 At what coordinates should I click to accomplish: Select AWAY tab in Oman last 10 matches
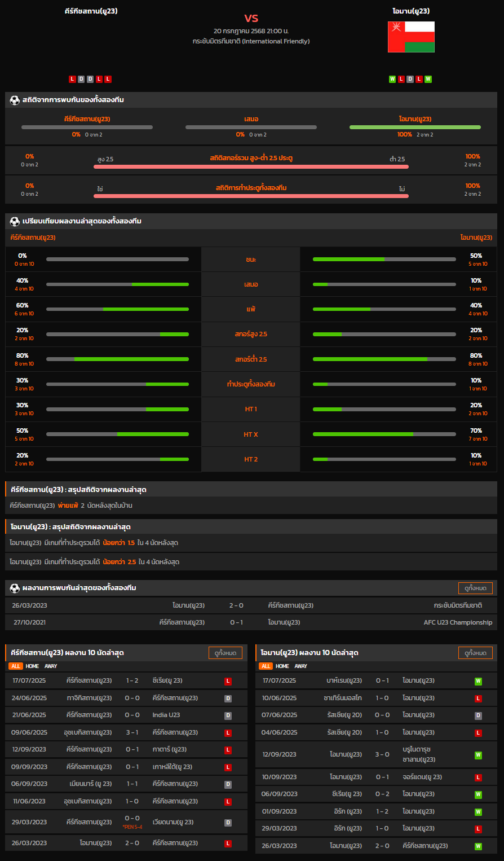click(301, 666)
